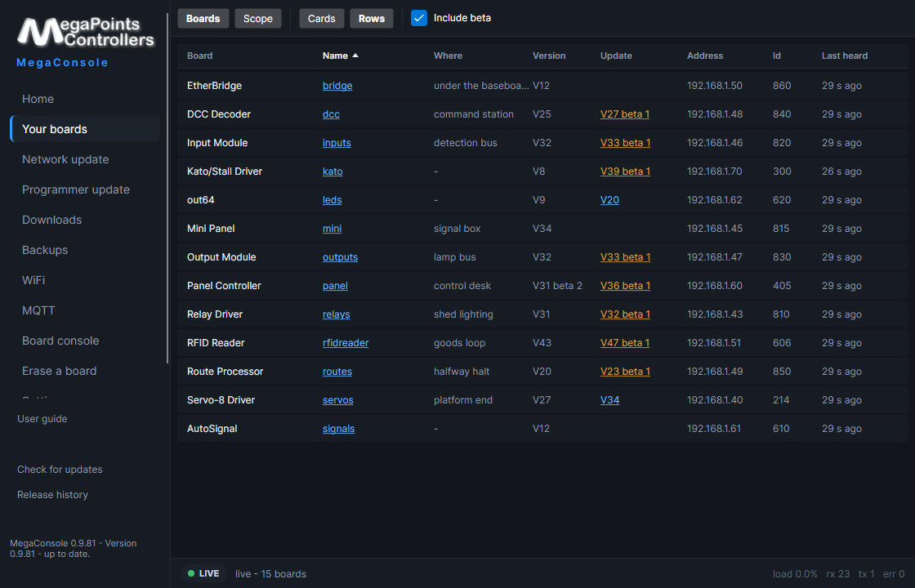Switch to the Boards view
915x588 pixels.
pyautogui.click(x=203, y=19)
